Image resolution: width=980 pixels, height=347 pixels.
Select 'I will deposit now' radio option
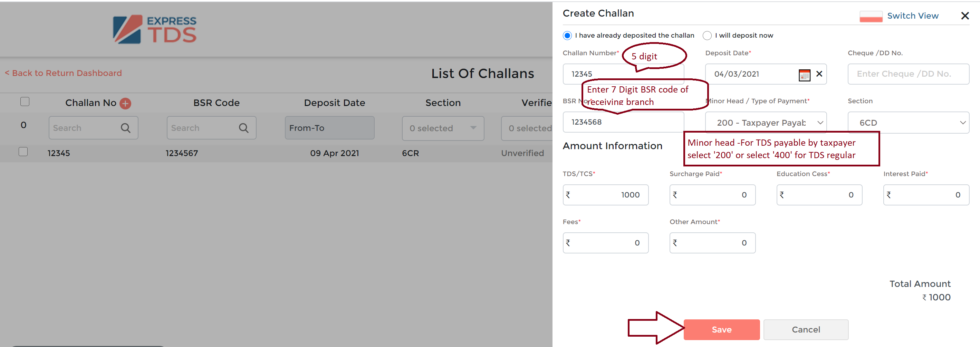tap(707, 35)
